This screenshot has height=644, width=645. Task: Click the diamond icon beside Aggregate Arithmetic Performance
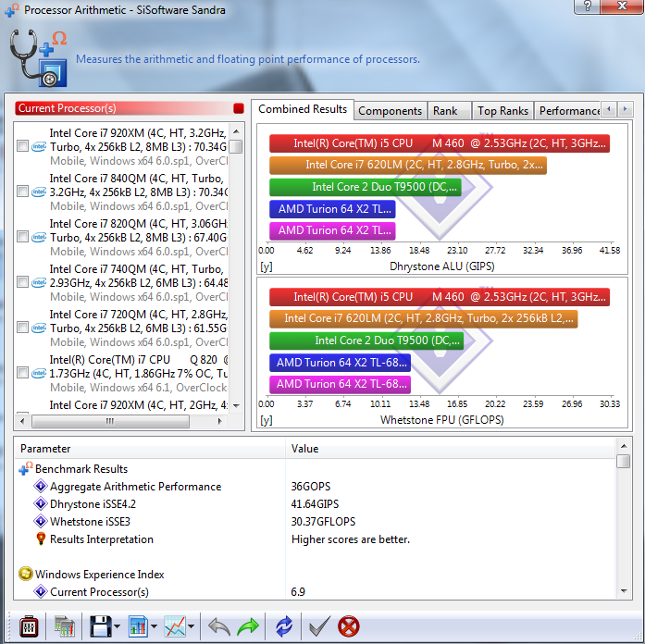click(x=41, y=486)
